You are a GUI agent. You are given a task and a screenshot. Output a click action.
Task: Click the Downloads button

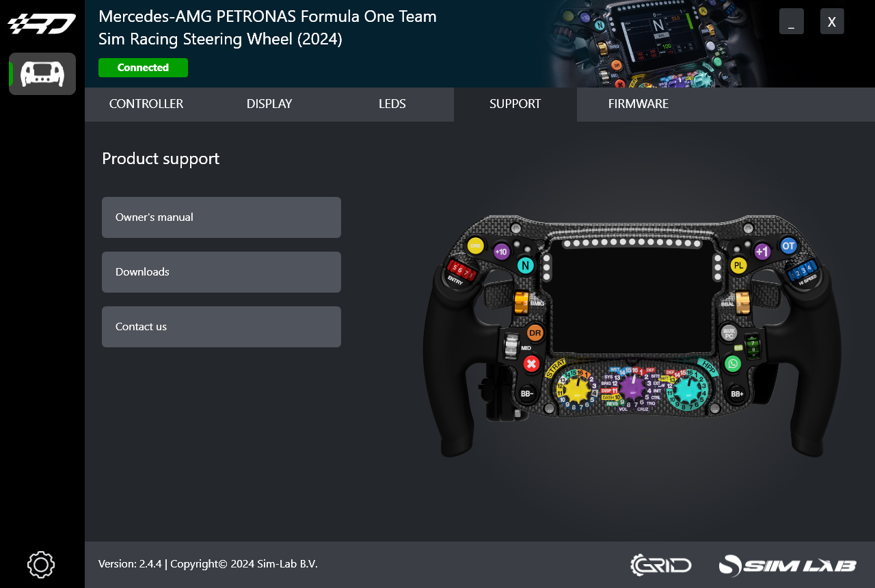coord(221,272)
